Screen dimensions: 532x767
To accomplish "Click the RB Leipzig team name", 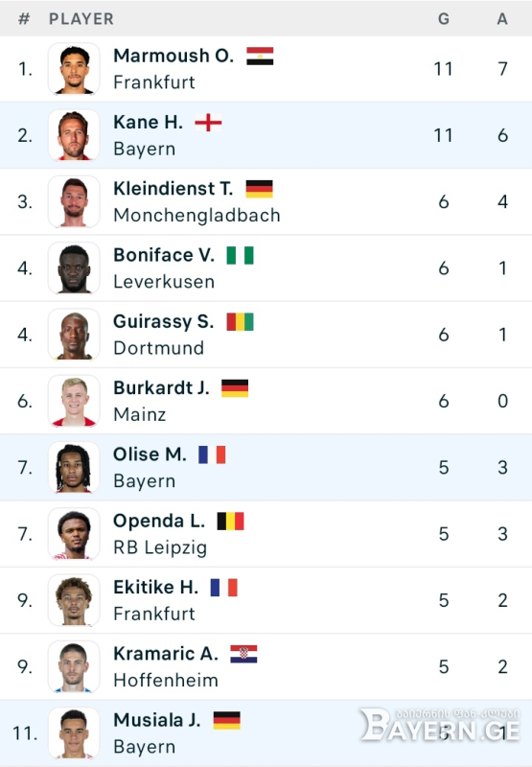I will click(160, 547).
